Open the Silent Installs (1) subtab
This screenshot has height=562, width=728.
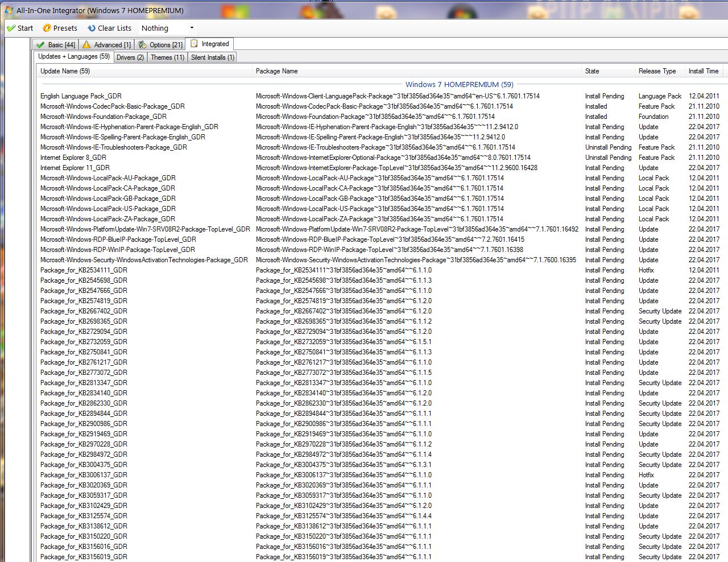pos(212,57)
